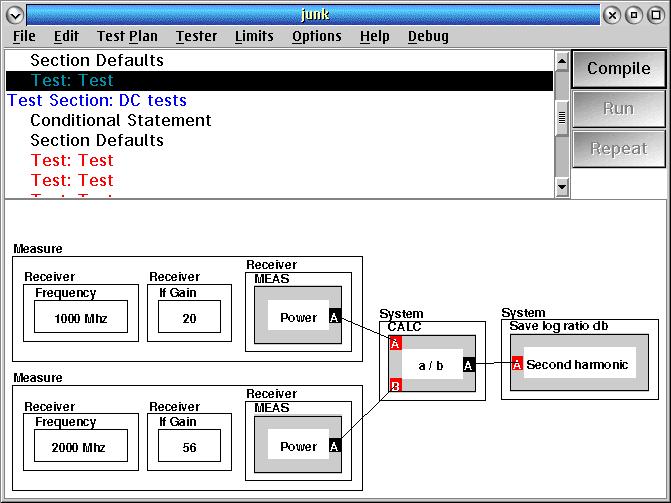Image resolution: width=671 pixels, height=503 pixels.
Task: Select 'Test Section: DC tests' row
Action: coord(279,101)
